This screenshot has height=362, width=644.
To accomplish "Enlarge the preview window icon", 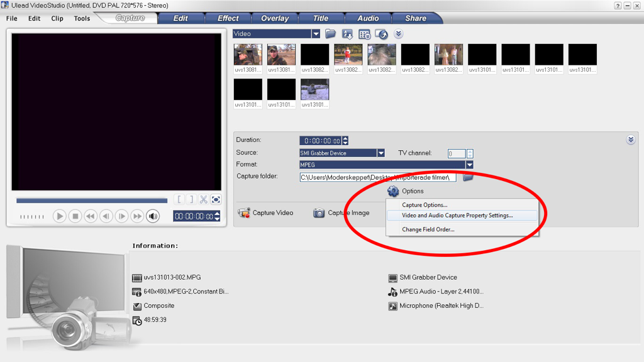I will click(216, 199).
